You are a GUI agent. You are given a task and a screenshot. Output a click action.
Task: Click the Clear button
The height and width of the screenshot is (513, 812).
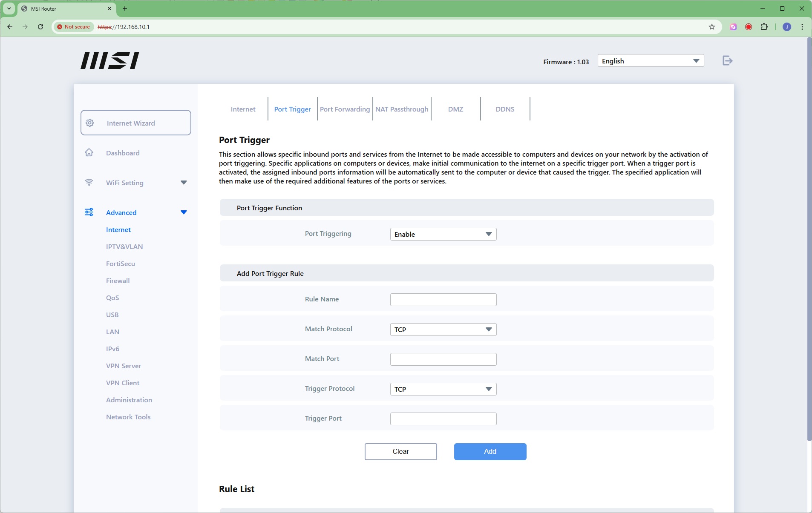pos(400,451)
